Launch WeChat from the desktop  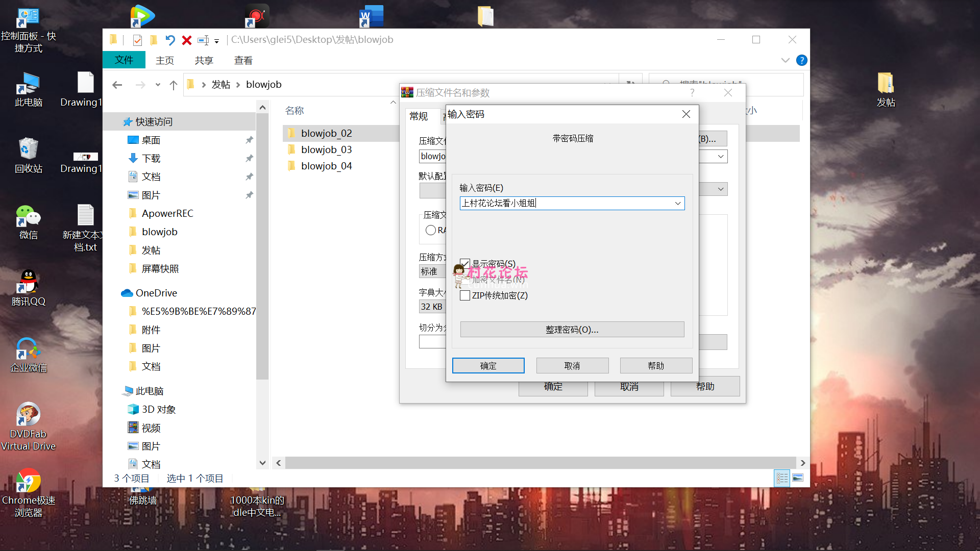28,222
